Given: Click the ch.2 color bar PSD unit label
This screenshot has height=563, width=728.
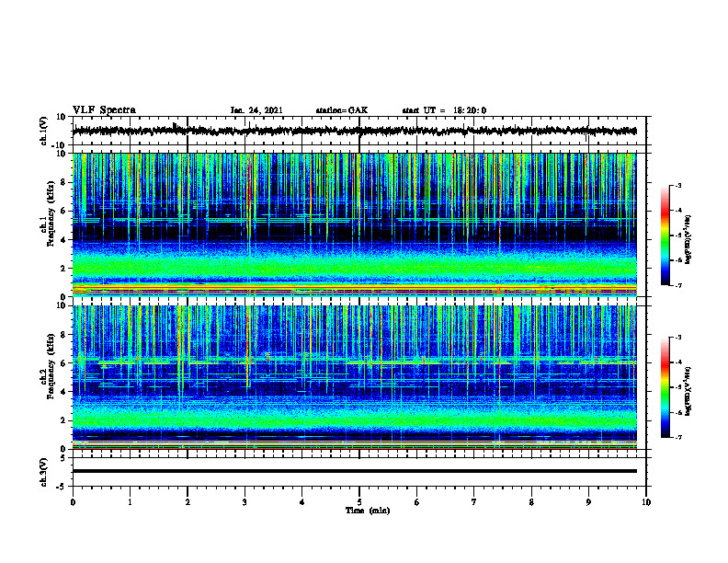Looking at the screenshot, I should point(688,391).
